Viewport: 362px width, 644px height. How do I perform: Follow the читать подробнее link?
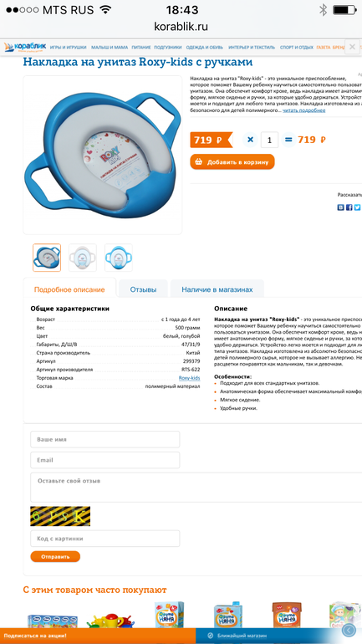(x=303, y=110)
